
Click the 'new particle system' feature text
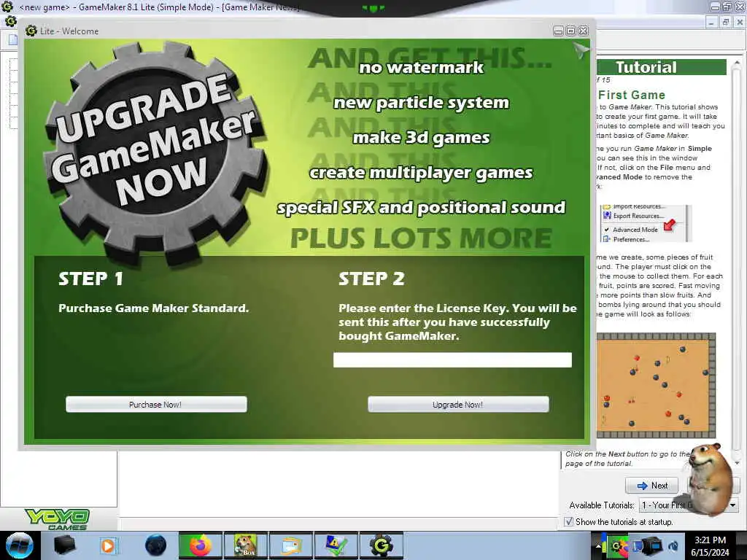421,103
